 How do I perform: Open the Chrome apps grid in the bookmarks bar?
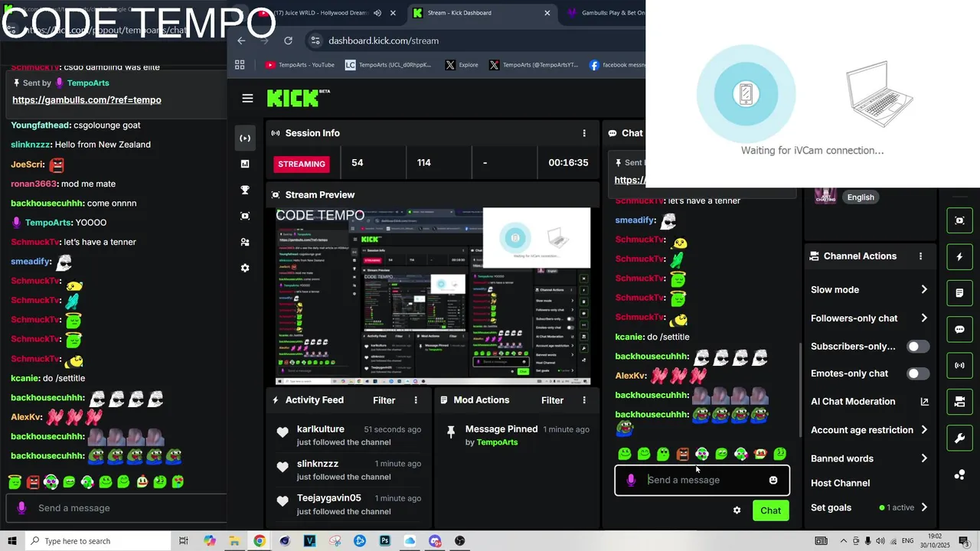[240, 65]
